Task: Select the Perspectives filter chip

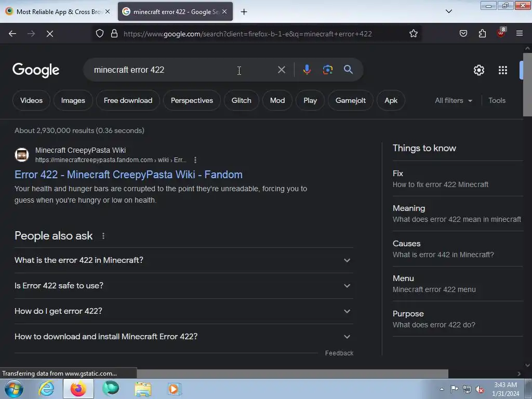Action: click(x=192, y=100)
